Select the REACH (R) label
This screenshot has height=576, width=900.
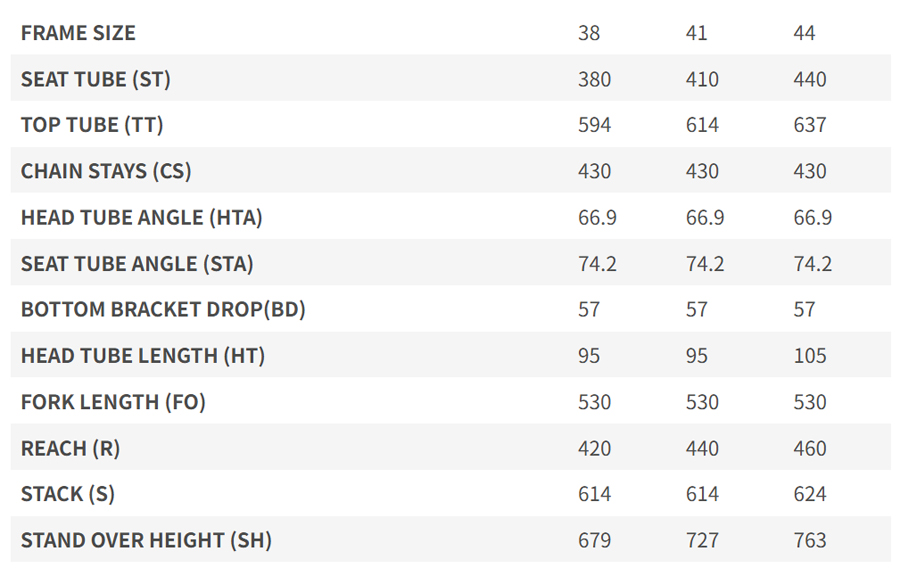(70, 448)
